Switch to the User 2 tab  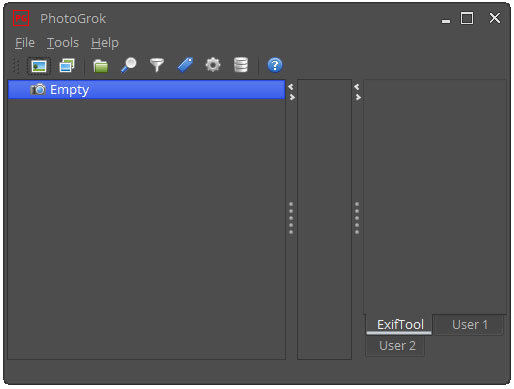[395, 346]
